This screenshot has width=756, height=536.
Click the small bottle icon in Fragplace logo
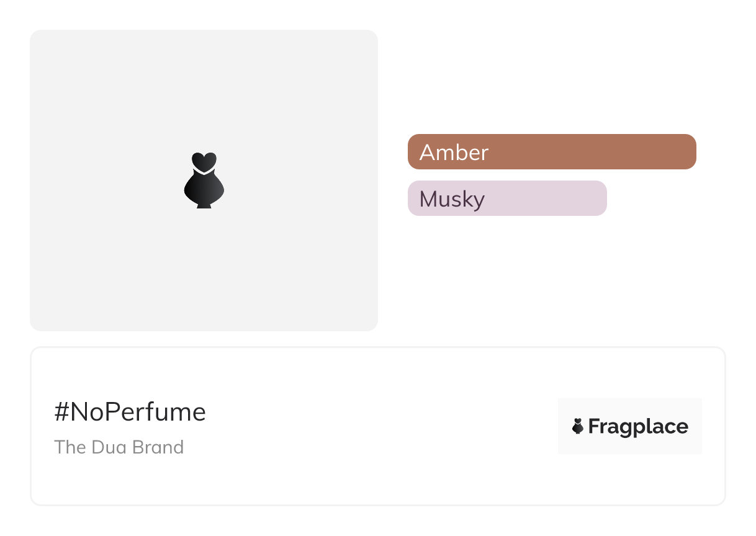578,426
